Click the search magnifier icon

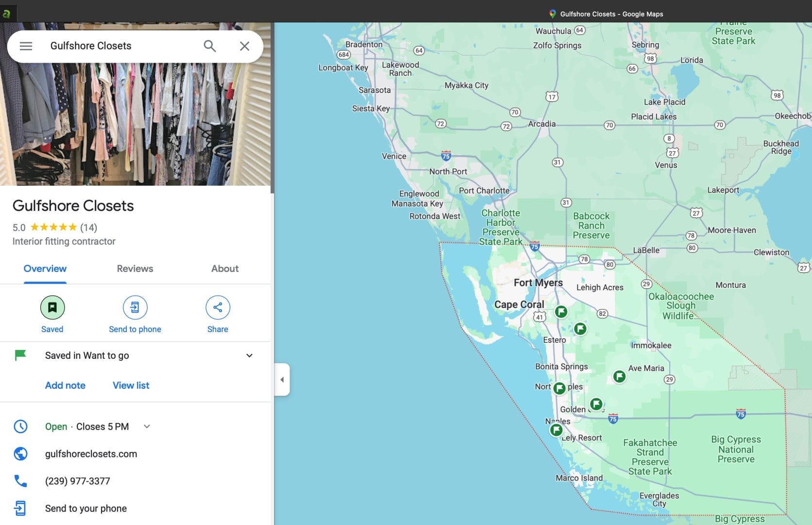coord(210,46)
